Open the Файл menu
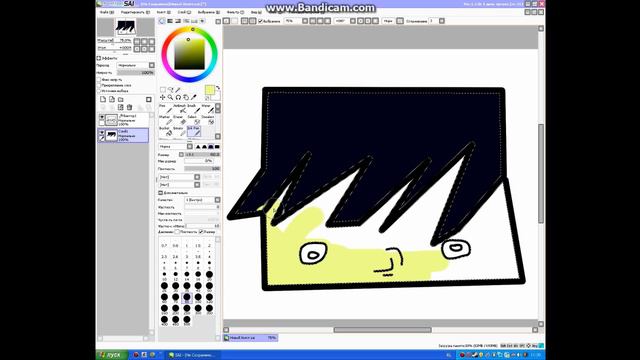The image size is (640, 360). tap(107, 12)
